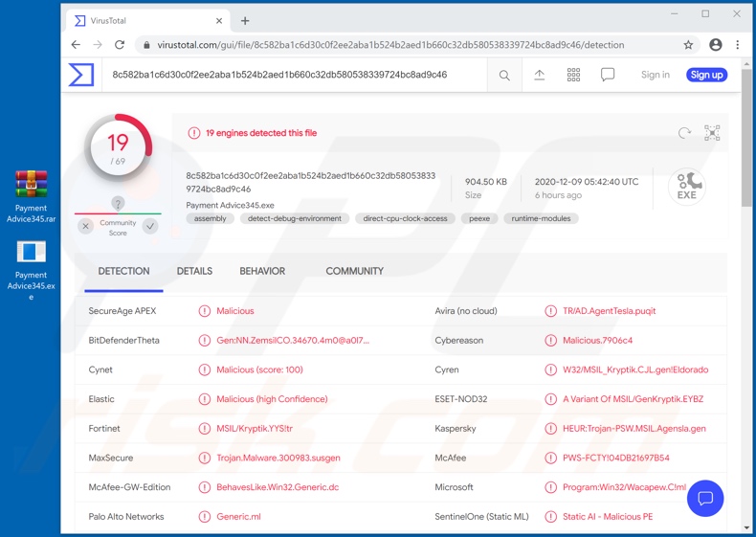Click the W32/MSIL_Kryptik.CJL.gen!Eldorado result
This screenshot has width=756, height=537.
pos(635,370)
